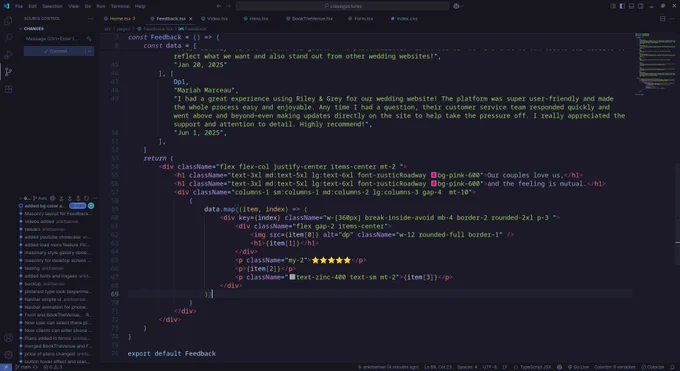Click the commit message input field

[x=54, y=39]
